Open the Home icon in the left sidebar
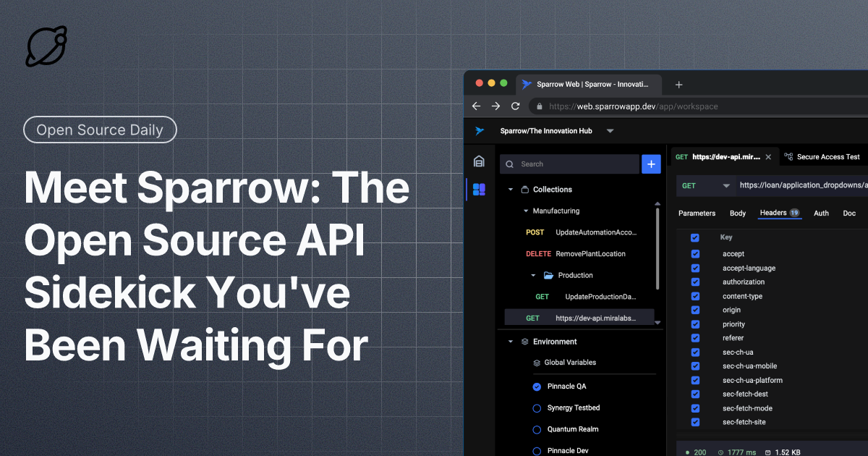This screenshot has height=456, width=868. (x=479, y=161)
